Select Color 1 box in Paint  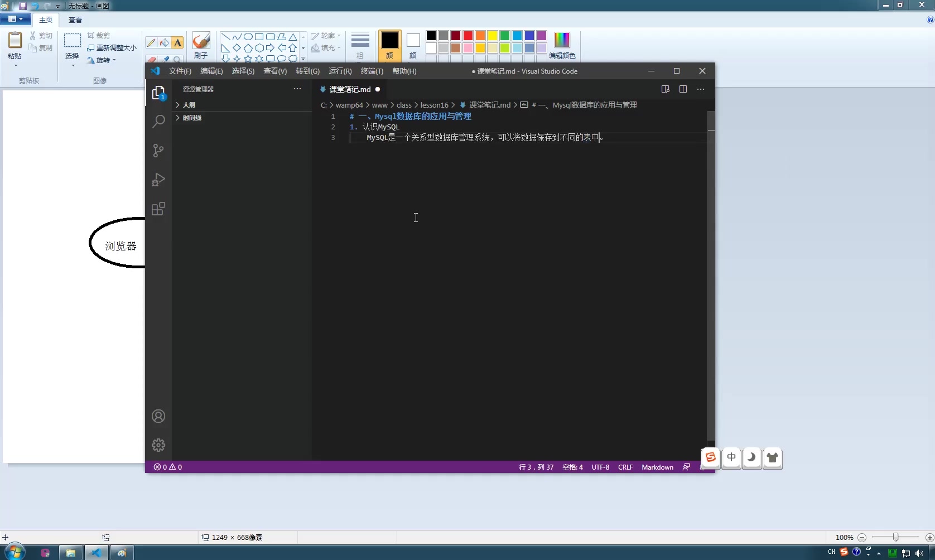tap(389, 45)
